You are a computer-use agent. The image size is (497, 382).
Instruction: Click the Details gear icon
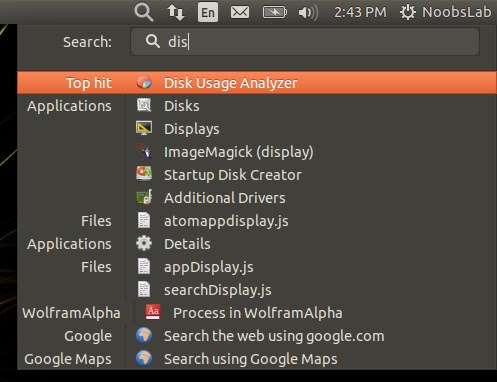click(x=144, y=243)
